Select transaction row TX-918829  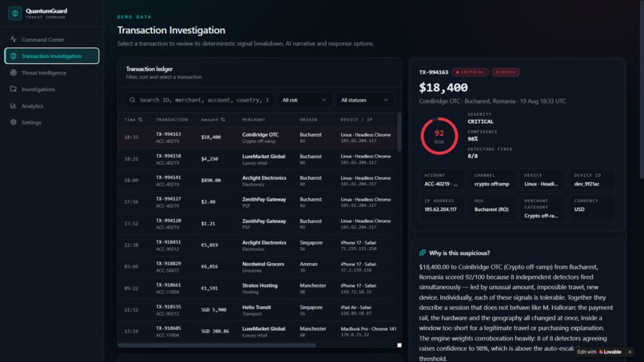click(x=257, y=267)
